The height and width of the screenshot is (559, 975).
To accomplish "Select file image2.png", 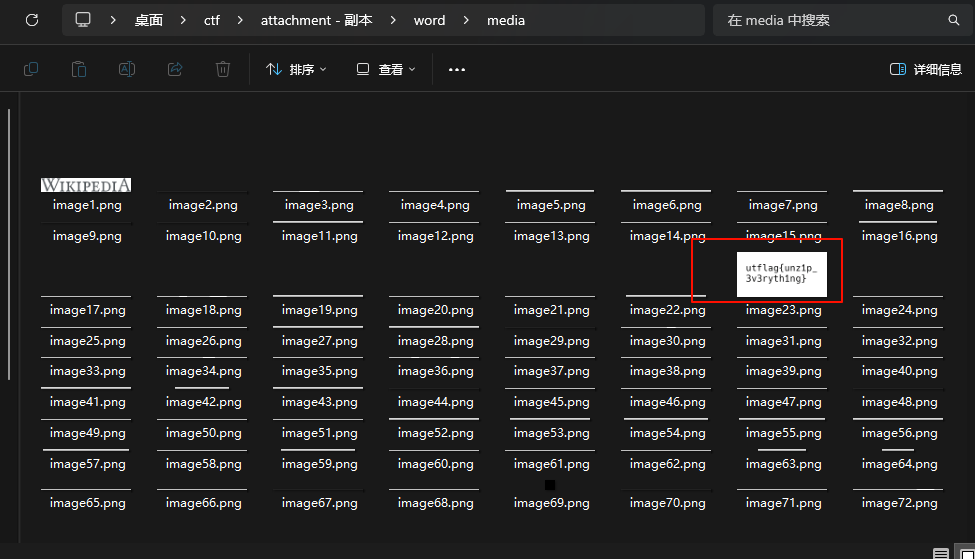I will pyautogui.click(x=203, y=205).
